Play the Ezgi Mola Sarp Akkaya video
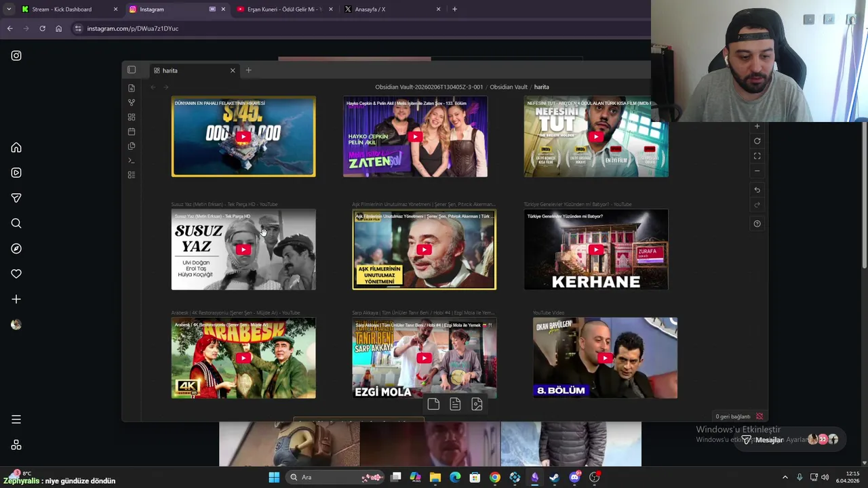This screenshot has height=488, width=868. point(424,358)
